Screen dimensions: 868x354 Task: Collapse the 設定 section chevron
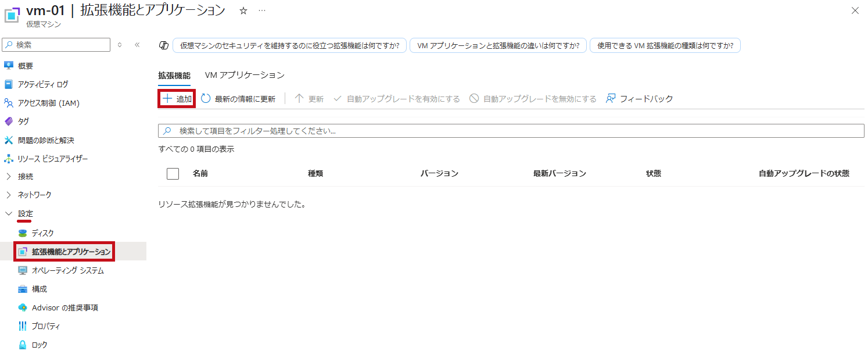pyautogui.click(x=9, y=213)
